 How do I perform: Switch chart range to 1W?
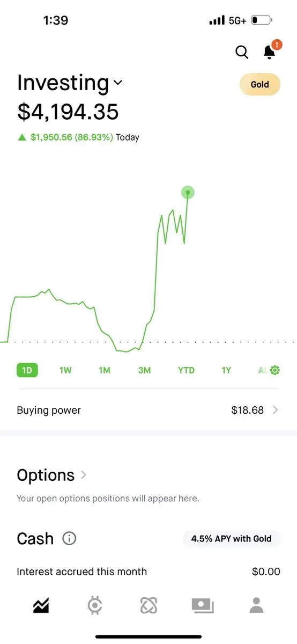coord(65,370)
